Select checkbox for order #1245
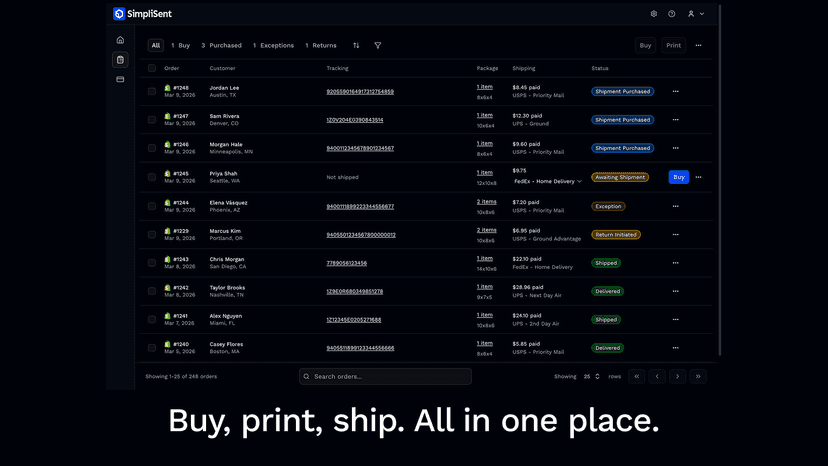 tap(152, 177)
